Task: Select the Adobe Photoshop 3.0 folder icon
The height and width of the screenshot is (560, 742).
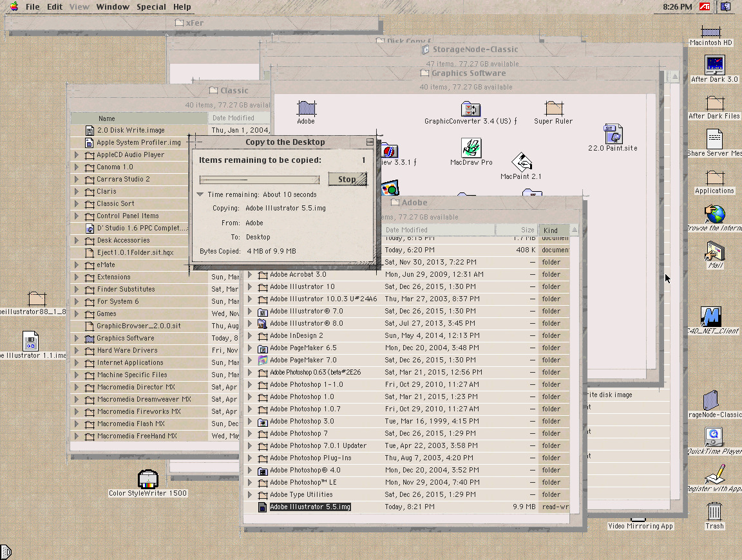Action: point(263,422)
